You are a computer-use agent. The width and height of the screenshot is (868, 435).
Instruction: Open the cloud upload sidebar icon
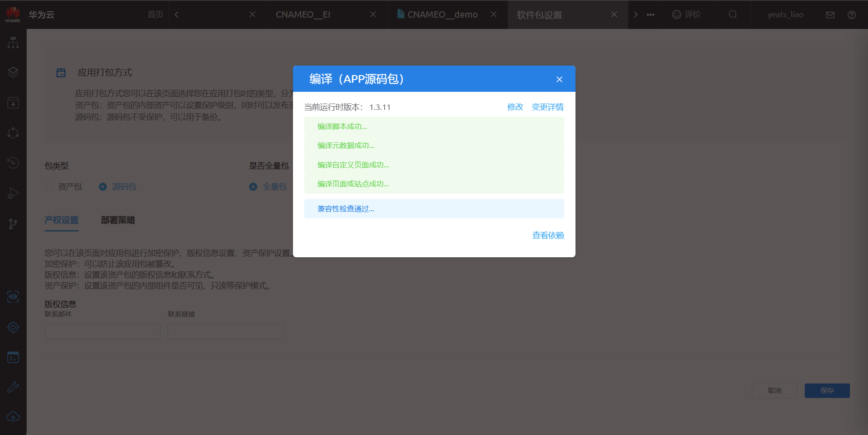(13, 417)
